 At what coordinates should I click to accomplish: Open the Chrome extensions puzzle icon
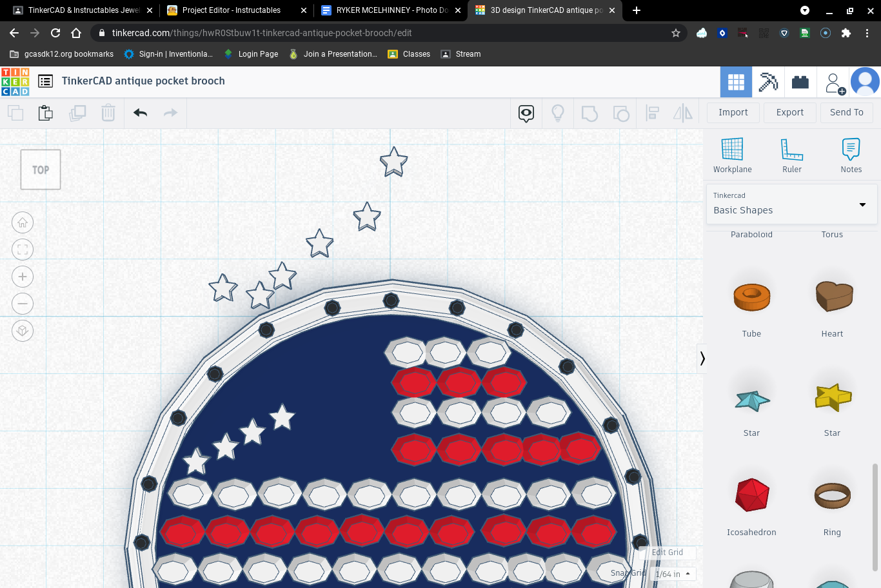point(846,33)
